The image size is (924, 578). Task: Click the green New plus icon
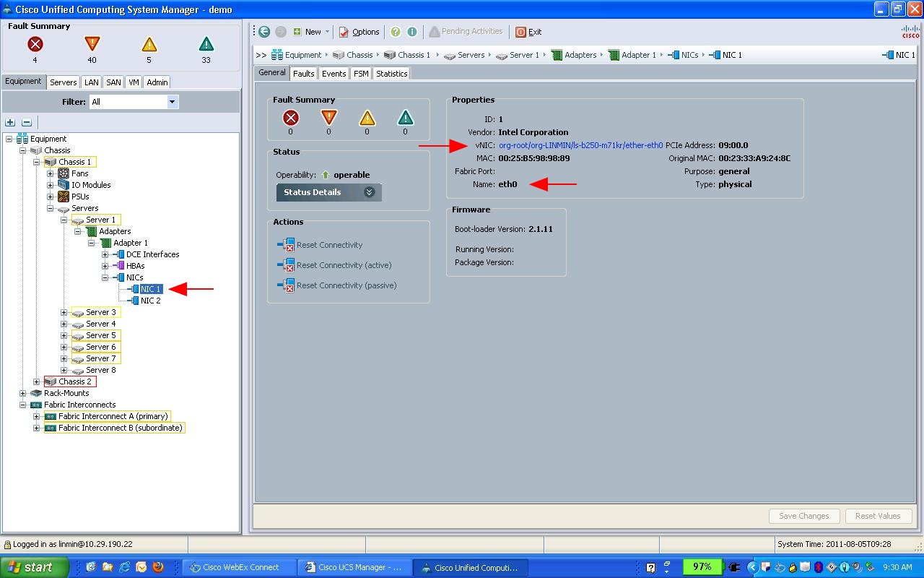297,32
